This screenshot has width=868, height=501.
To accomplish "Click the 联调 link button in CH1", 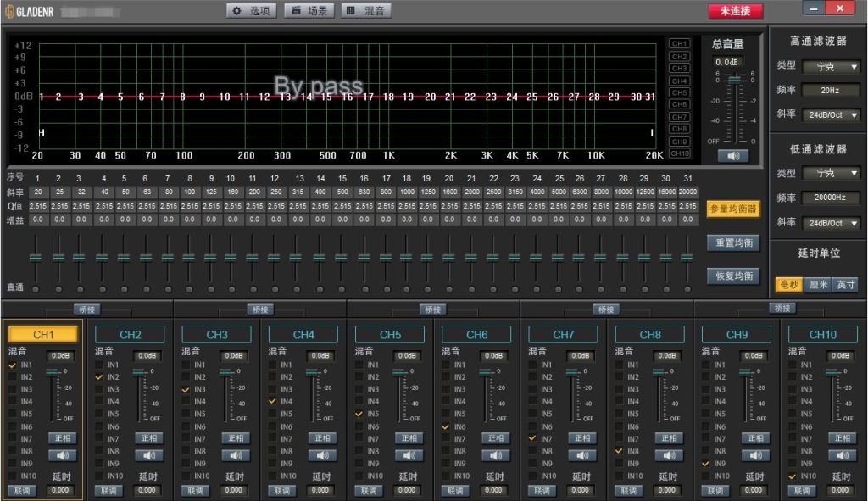I will click(22, 491).
